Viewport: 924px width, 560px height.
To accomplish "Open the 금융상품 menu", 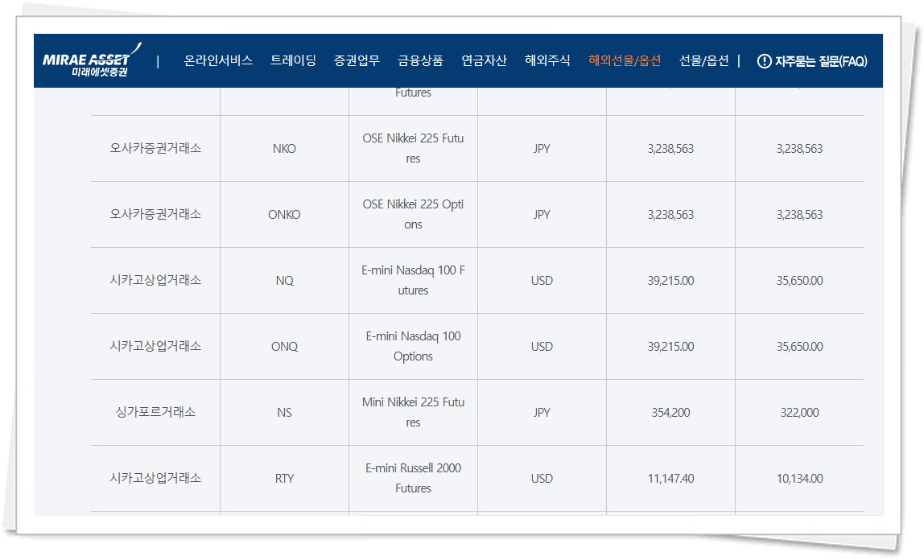I will (x=420, y=60).
